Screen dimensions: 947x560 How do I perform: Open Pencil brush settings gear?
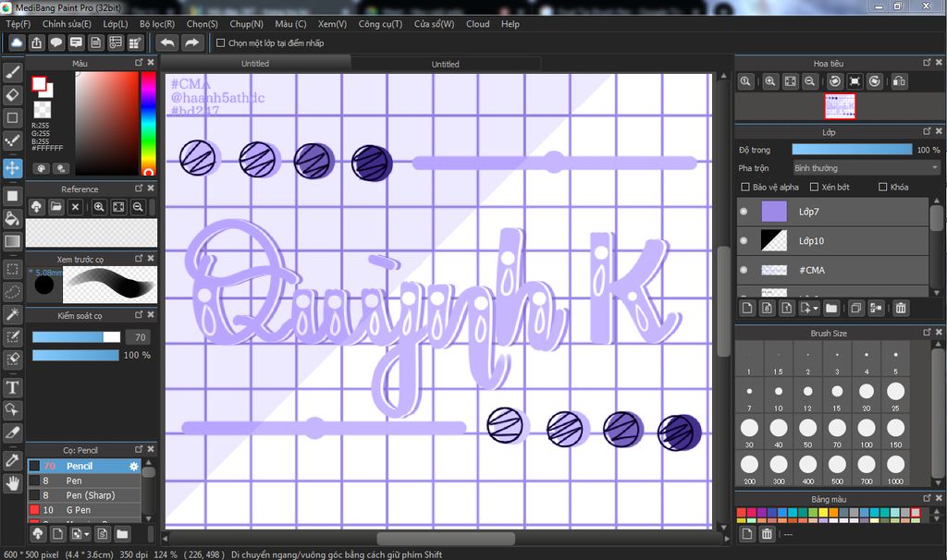tap(134, 466)
